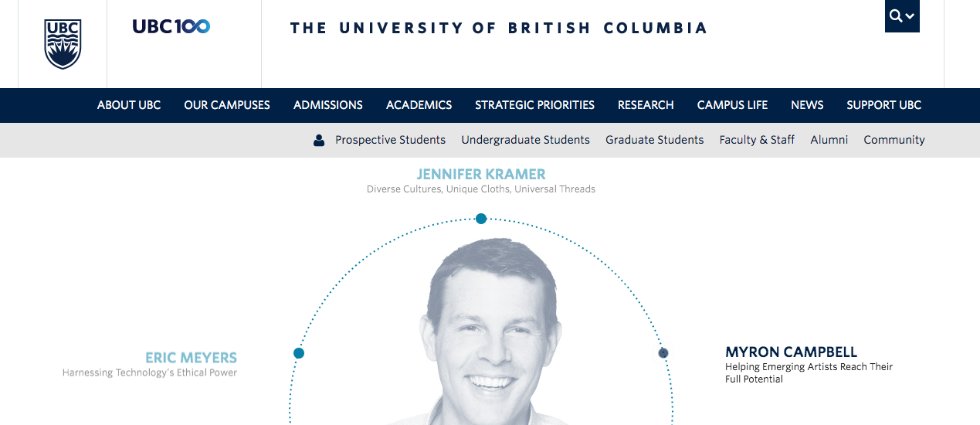
Task: Open the Our Campuses menu
Action: 227,105
